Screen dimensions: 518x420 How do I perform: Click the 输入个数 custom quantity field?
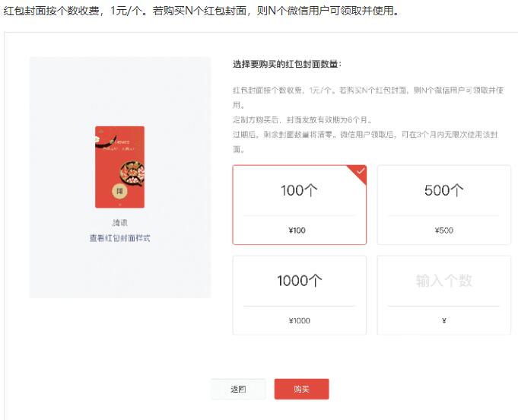pyautogui.click(x=444, y=281)
